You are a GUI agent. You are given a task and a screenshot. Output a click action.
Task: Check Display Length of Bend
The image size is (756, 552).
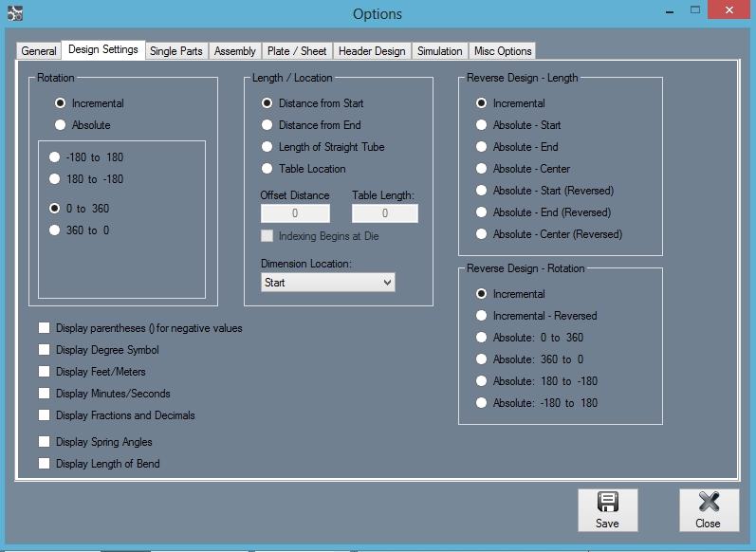coord(45,464)
